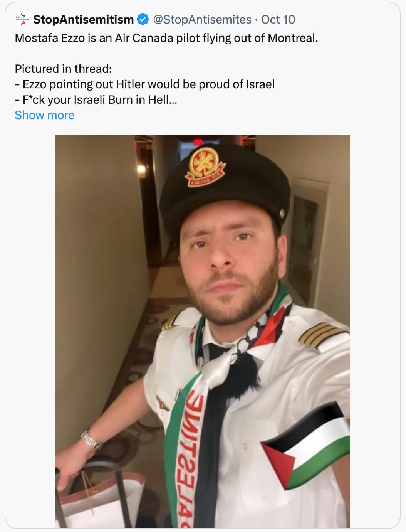Click the blue verified checkmark badge
This screenshot has width=406, height=532.
143,19
